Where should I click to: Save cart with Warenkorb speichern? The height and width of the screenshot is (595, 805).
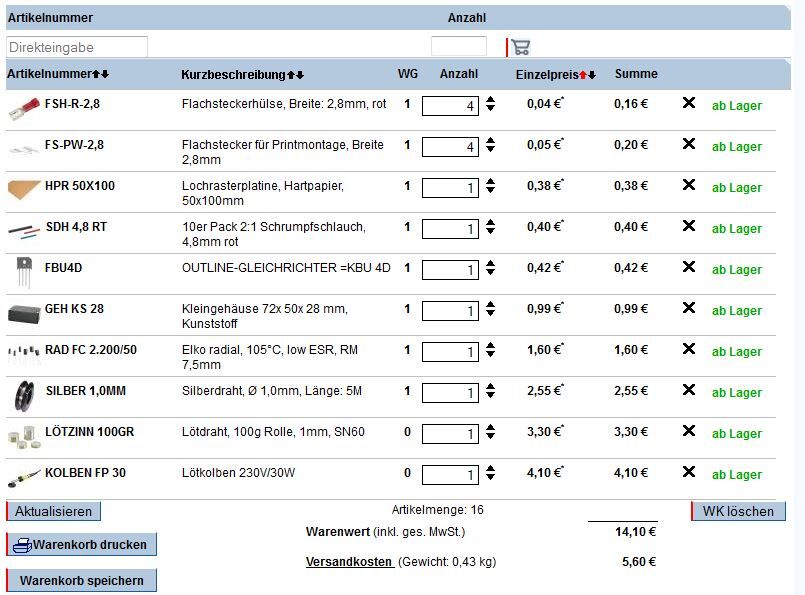click(x=82, y=580)
